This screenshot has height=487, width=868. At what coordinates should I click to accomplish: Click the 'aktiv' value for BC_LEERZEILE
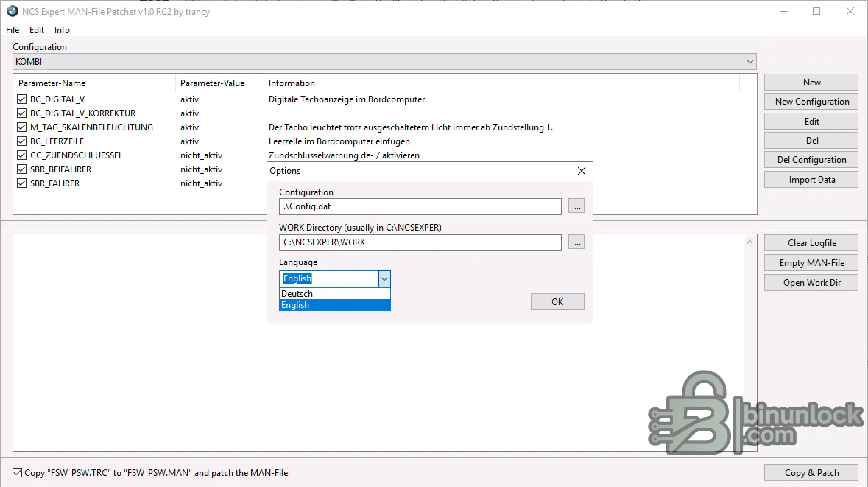point(190,141)
